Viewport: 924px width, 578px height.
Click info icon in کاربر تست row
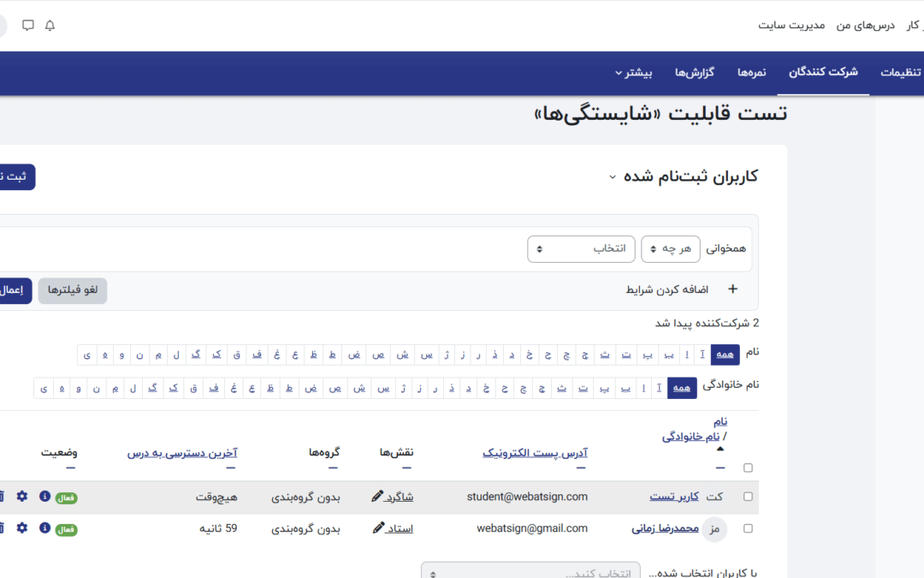44,497
